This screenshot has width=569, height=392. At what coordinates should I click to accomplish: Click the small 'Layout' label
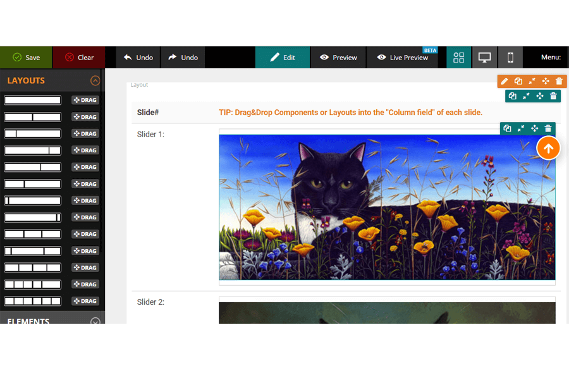[139, 85]
